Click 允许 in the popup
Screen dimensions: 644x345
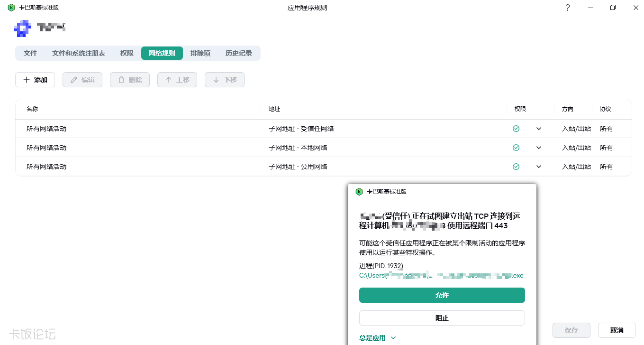[442, 295]
